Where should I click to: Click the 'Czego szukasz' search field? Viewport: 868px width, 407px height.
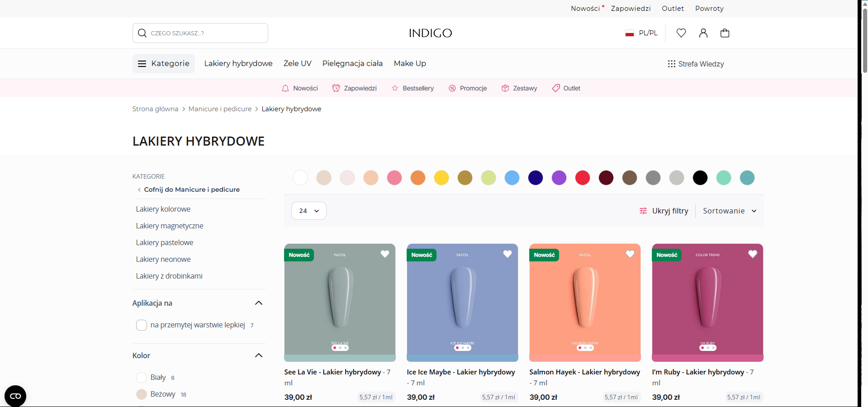pos(200,33)
